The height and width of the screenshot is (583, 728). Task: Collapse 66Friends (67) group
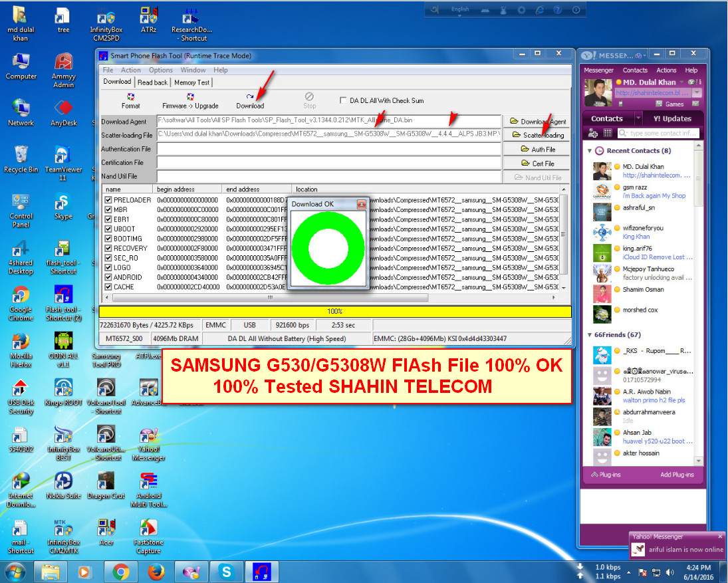pyautogui.click(x=590, y=334)
